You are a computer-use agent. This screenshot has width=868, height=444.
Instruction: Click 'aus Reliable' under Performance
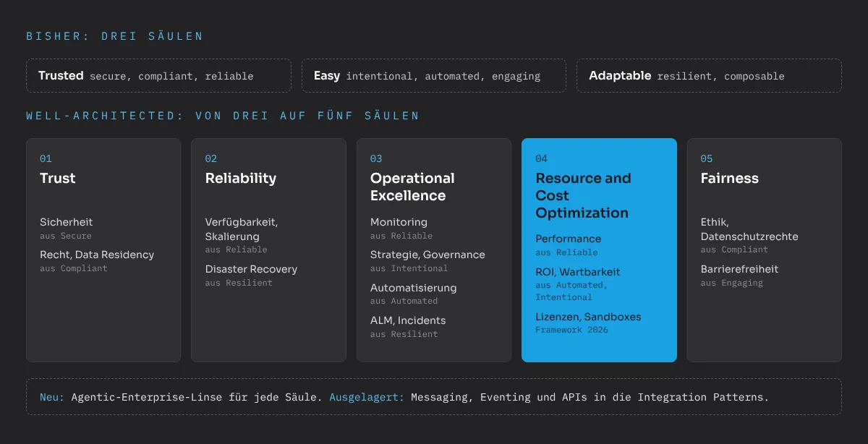click(x=567, y=252)
